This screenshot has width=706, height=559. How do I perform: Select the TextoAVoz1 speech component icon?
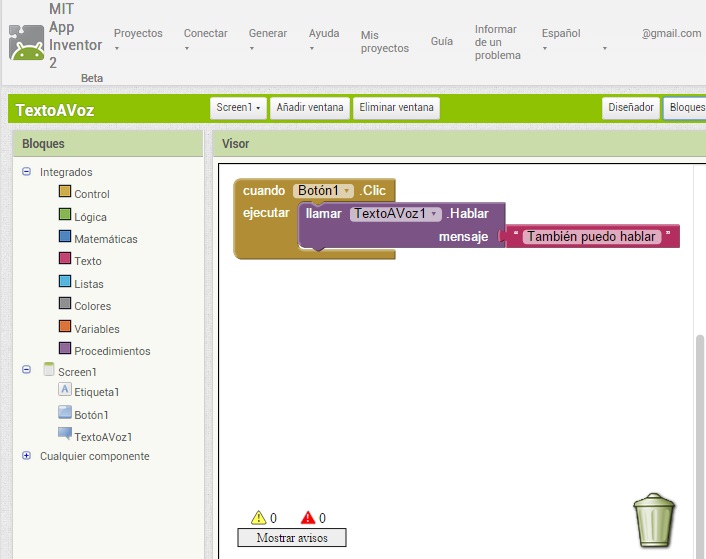coord(65,433)
